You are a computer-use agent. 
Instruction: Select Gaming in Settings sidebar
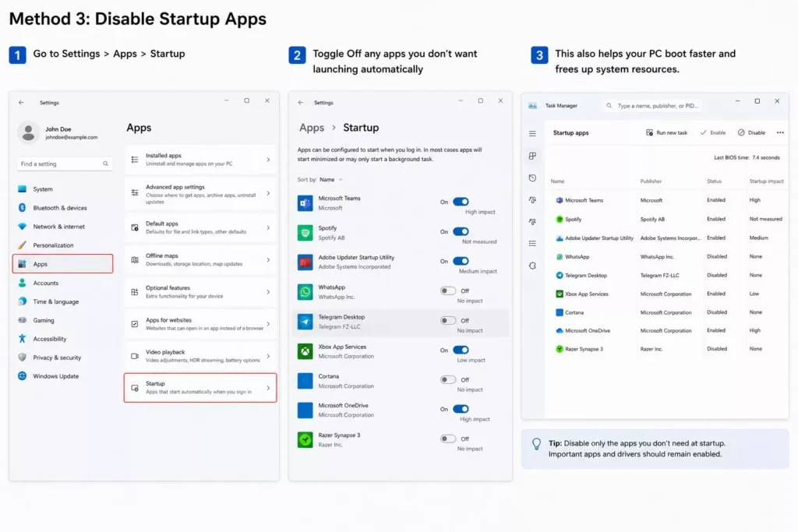[62, 320]
